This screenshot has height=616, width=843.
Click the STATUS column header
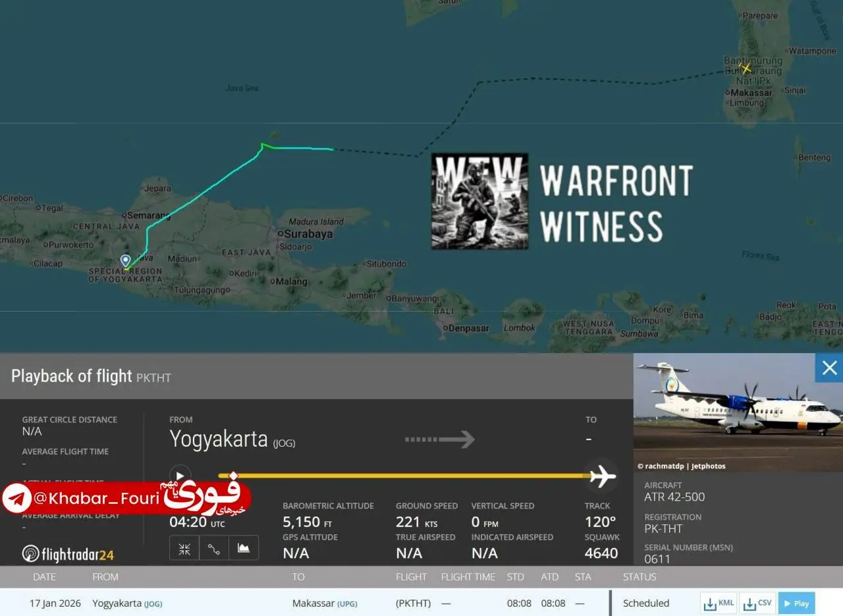(639, 576)
